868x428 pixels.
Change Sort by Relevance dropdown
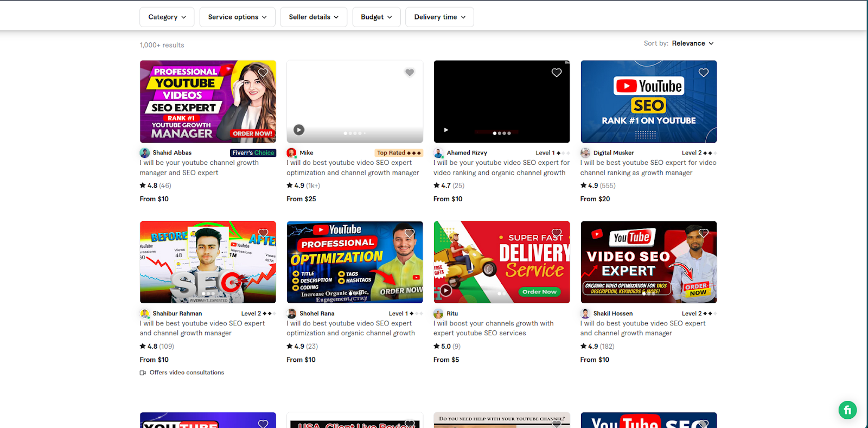coord(693,43)
